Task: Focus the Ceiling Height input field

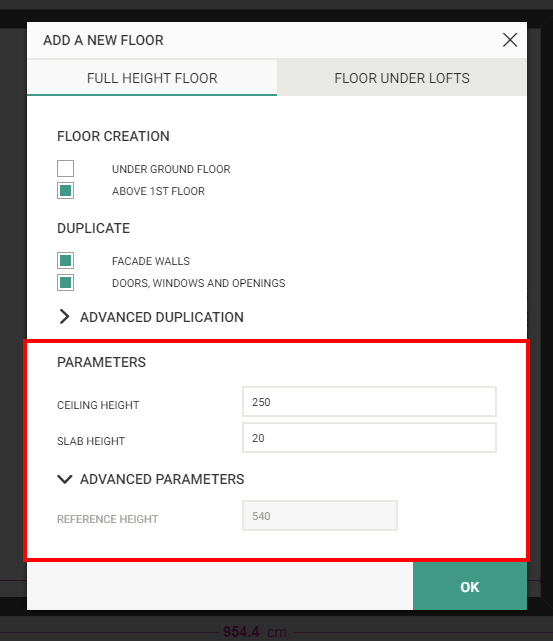Action: pos(369,401)
